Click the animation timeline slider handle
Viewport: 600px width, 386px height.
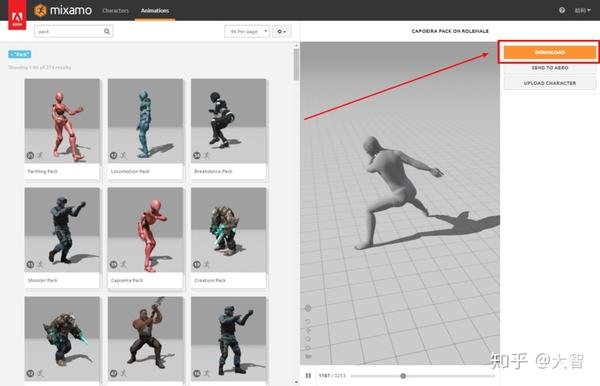403,376
